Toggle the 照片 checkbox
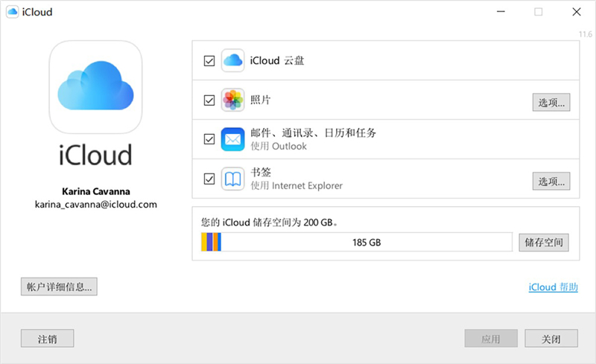Screen dimensions: 596x364 (x=209, y=100)
